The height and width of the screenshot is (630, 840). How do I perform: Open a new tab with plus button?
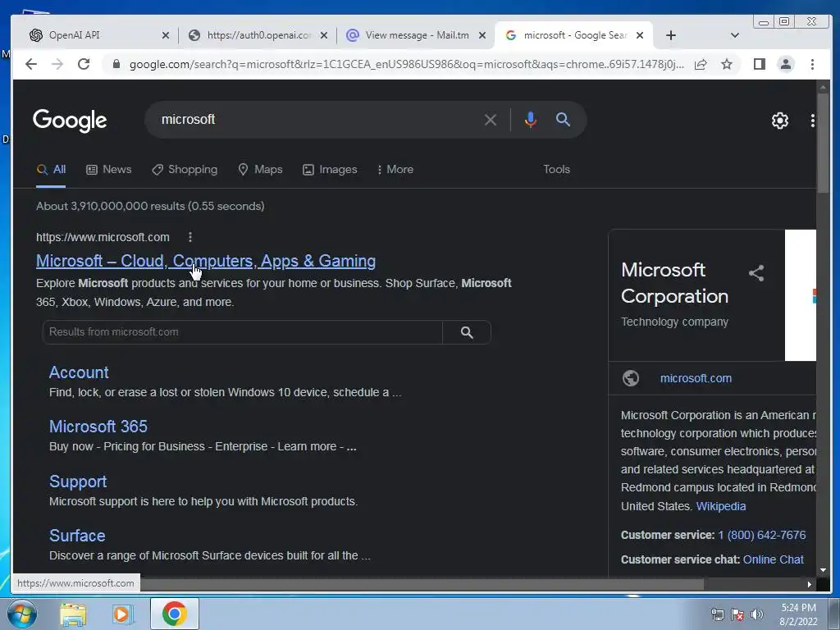coord(671,35)
